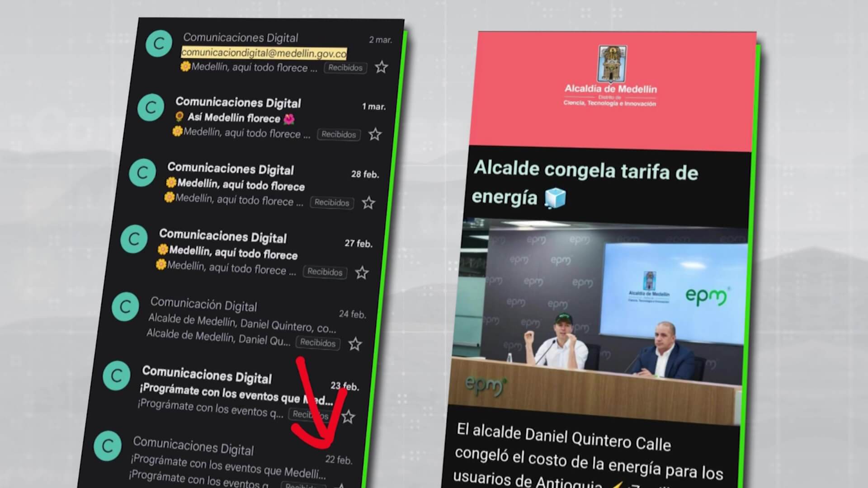Click the '22 feb.' date

click(339, 460)
